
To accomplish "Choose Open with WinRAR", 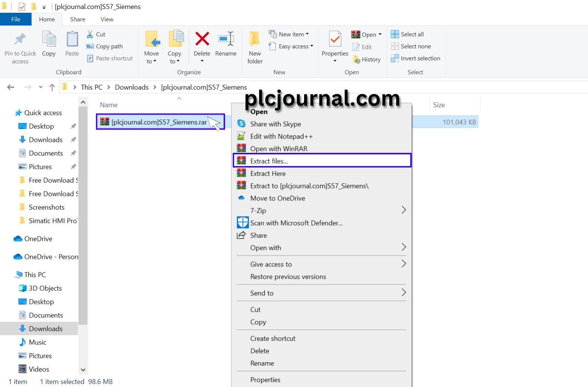I will tap(322, 148).
